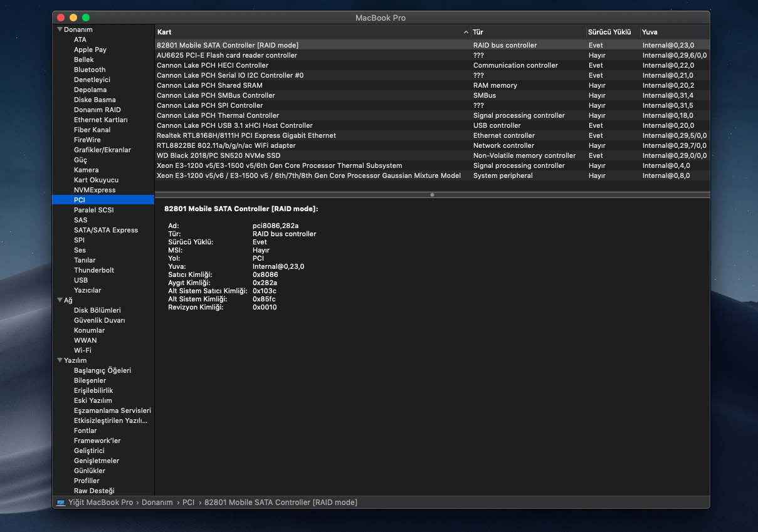This screenshot has width=758, height=532.
Task: Select ATA in the sidebar
Action: 80,39
